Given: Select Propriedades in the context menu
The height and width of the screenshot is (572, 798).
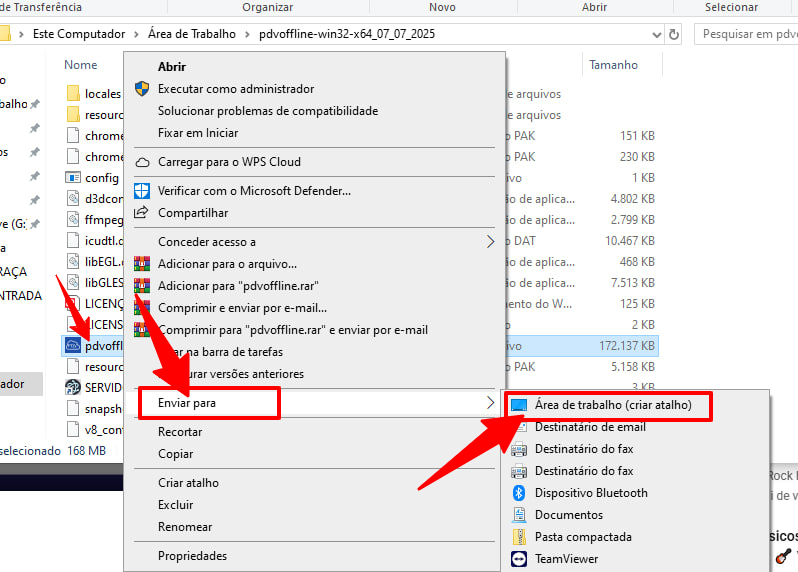Looking at the screenshot, I should pyautogui.click(x=192, y=556).
